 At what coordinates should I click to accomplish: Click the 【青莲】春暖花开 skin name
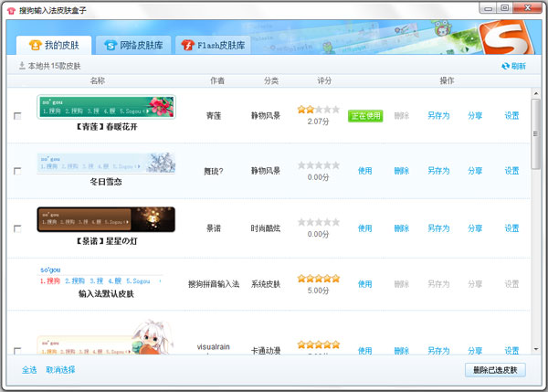pos(106,127)
